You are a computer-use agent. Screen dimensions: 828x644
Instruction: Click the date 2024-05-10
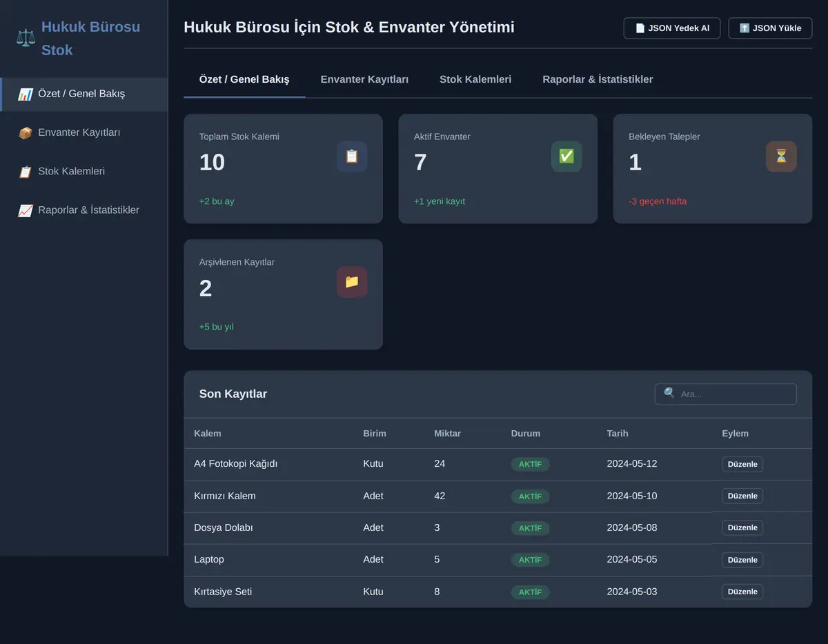(x=632, y=496)
